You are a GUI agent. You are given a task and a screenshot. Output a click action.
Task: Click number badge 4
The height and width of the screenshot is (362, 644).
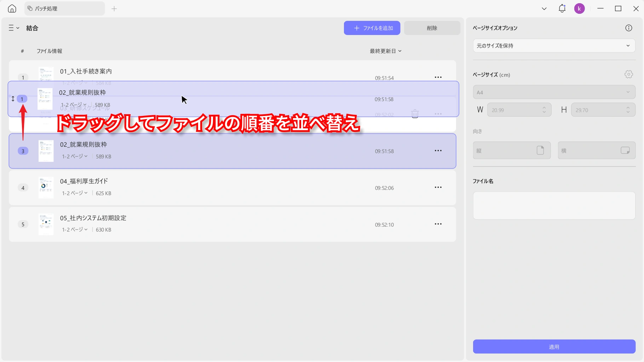(x=23, y=188)
